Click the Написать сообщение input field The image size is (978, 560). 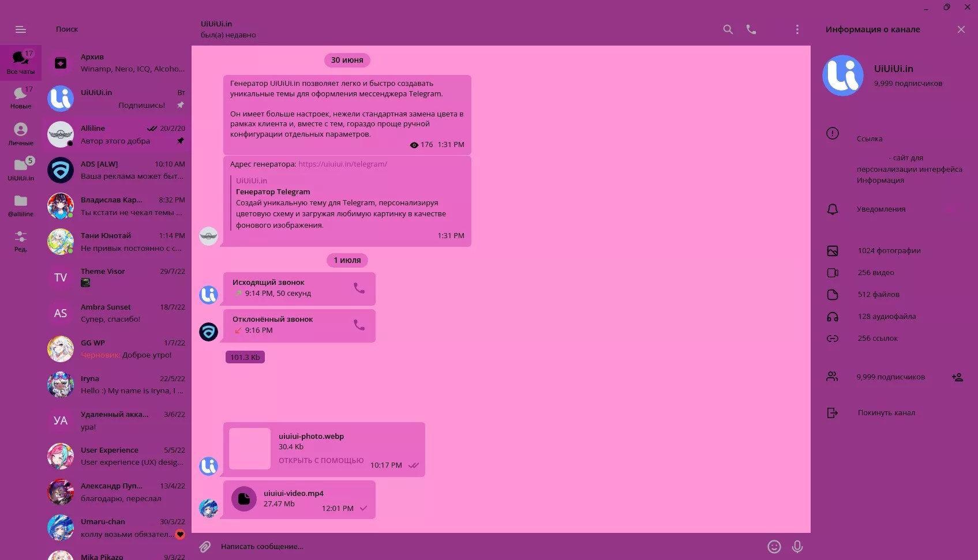pos(404,546)
